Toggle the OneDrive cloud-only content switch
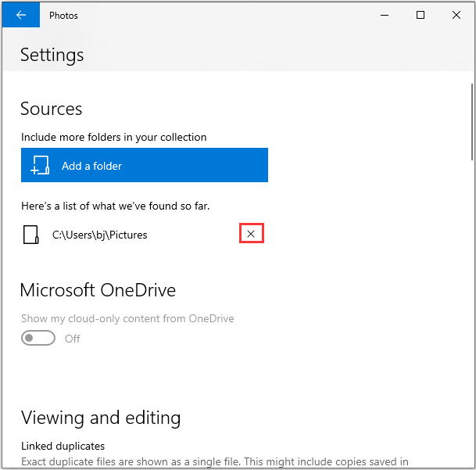Screen dimensions: 476x470 [38, 339]
